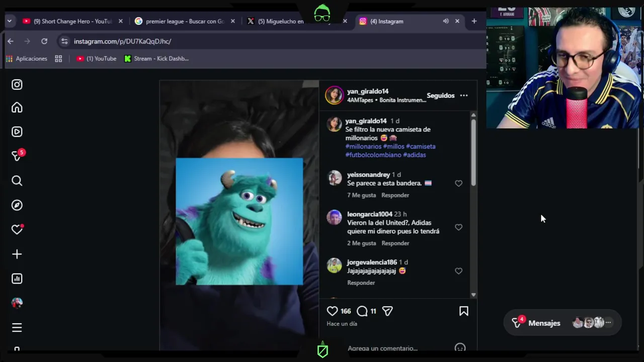Open the Explore compass icon
644x362 pixels.
coord(17,205)
